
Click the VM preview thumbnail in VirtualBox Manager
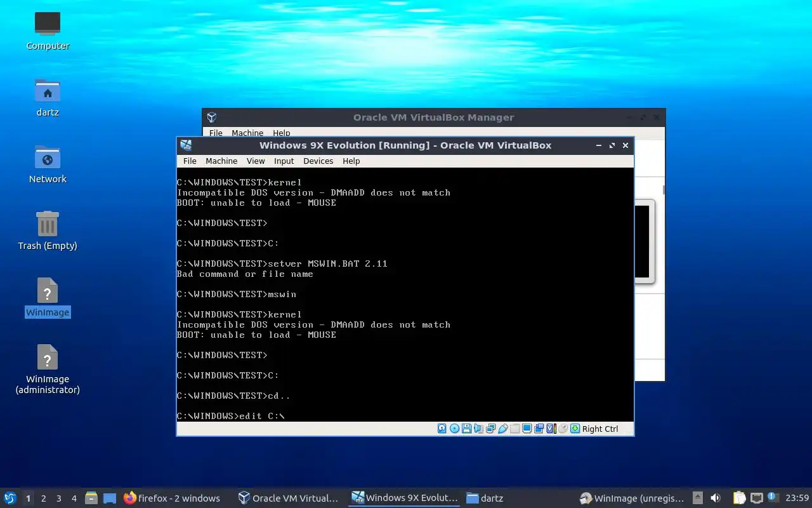click(644, 241)
